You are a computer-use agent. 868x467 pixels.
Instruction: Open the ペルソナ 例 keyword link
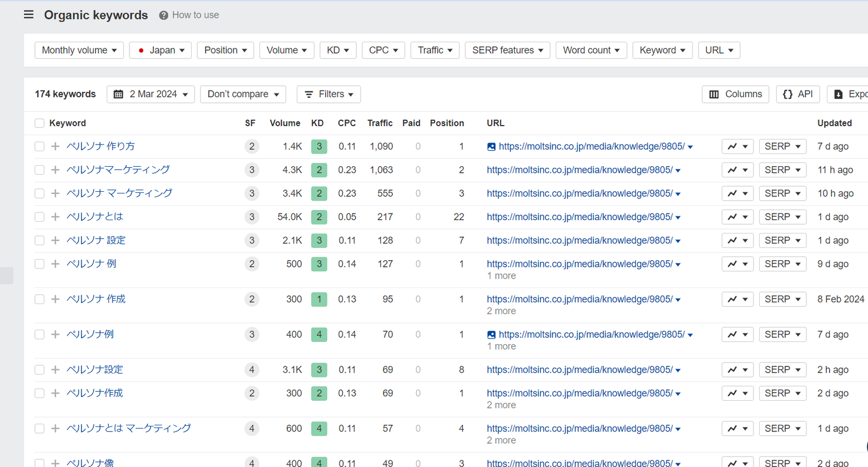(92, 264)
